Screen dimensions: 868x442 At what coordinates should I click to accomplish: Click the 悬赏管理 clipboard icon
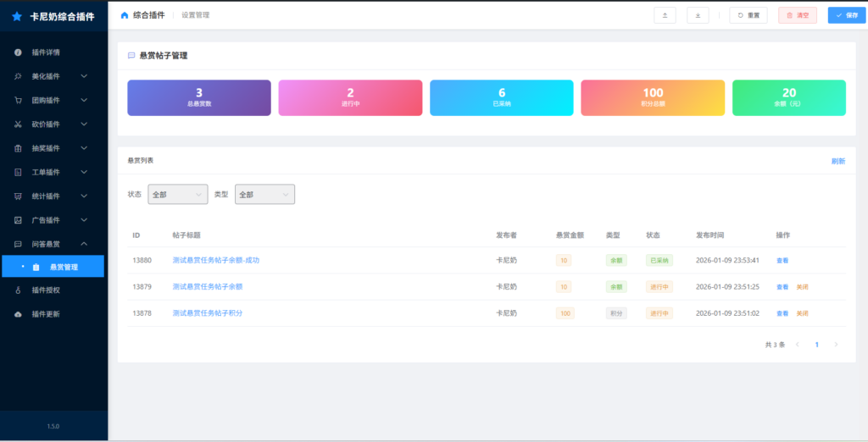click(x=36, y=268)
